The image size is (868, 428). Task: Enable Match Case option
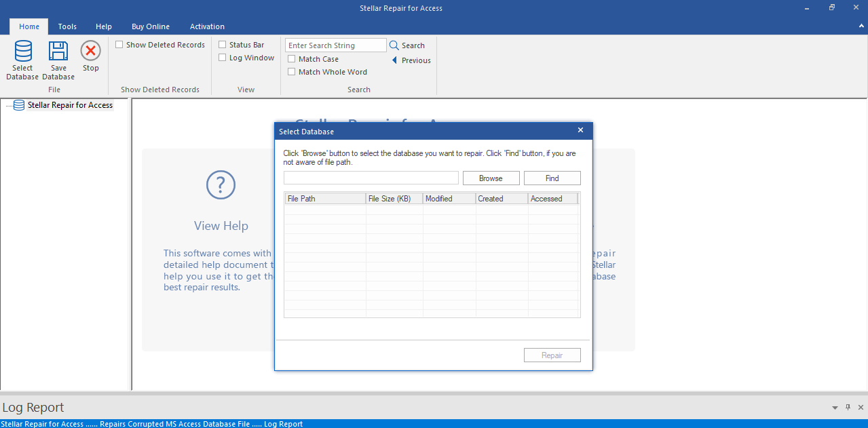click(292, 59)
